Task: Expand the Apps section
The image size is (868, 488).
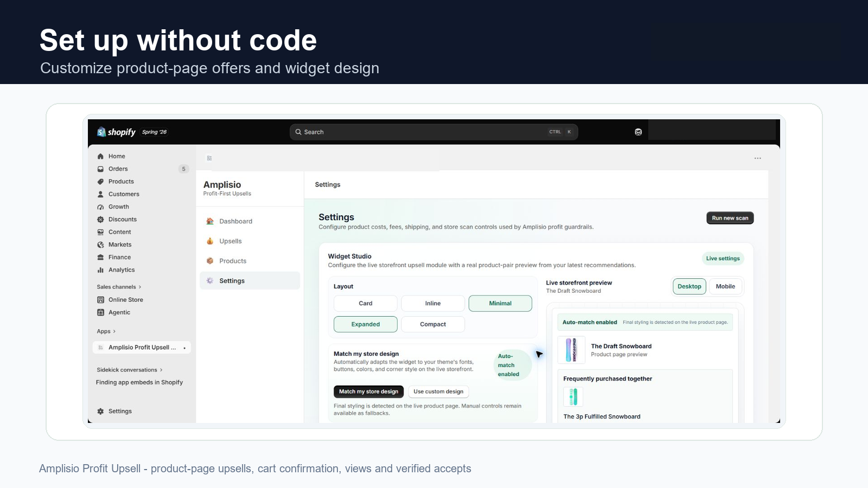Action: 106,331
